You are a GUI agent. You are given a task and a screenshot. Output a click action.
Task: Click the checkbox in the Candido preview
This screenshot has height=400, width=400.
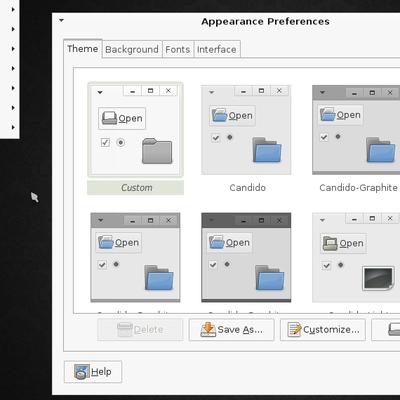point(216,138)
